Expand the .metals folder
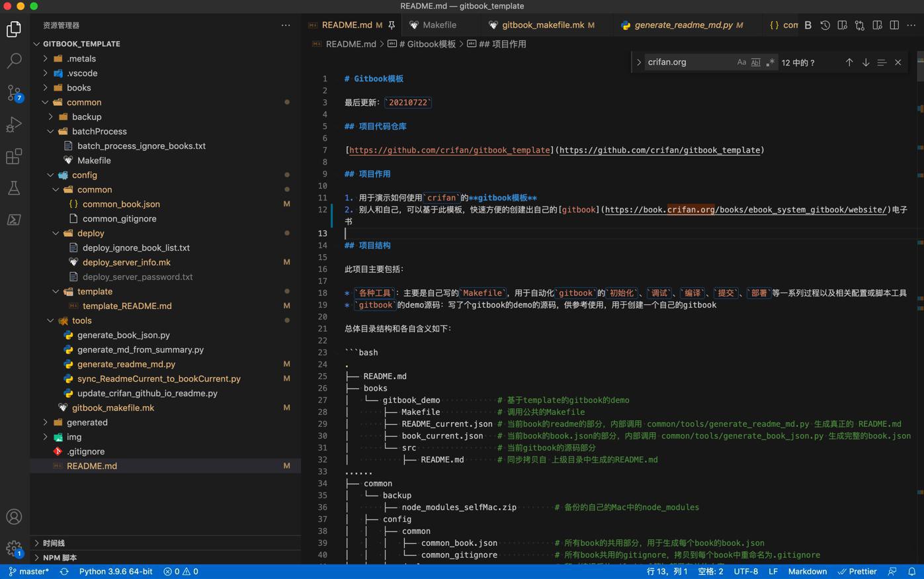924x579 pixels. (x=165, y=58)
